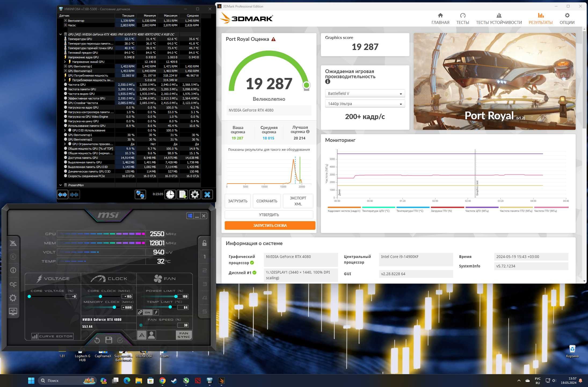Screen dimensions: 588x387
Task: Open HWiNFO remote network monitoring icon
Action: coord(140,194)
